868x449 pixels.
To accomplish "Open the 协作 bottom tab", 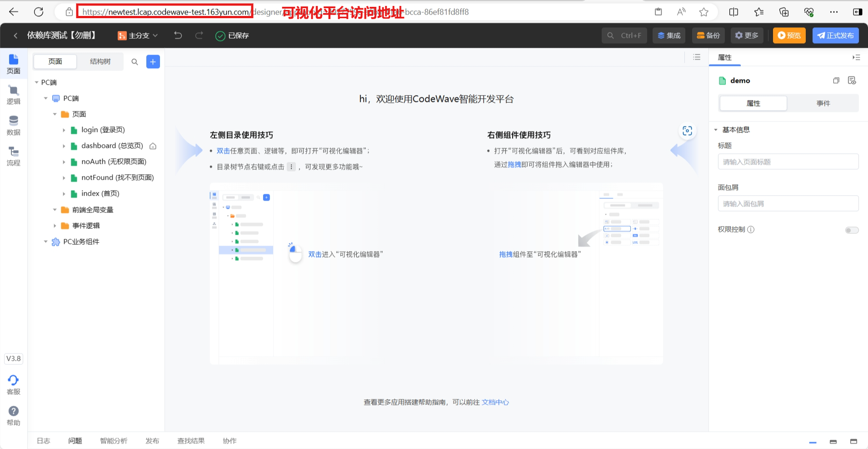I will coord(229,441).
